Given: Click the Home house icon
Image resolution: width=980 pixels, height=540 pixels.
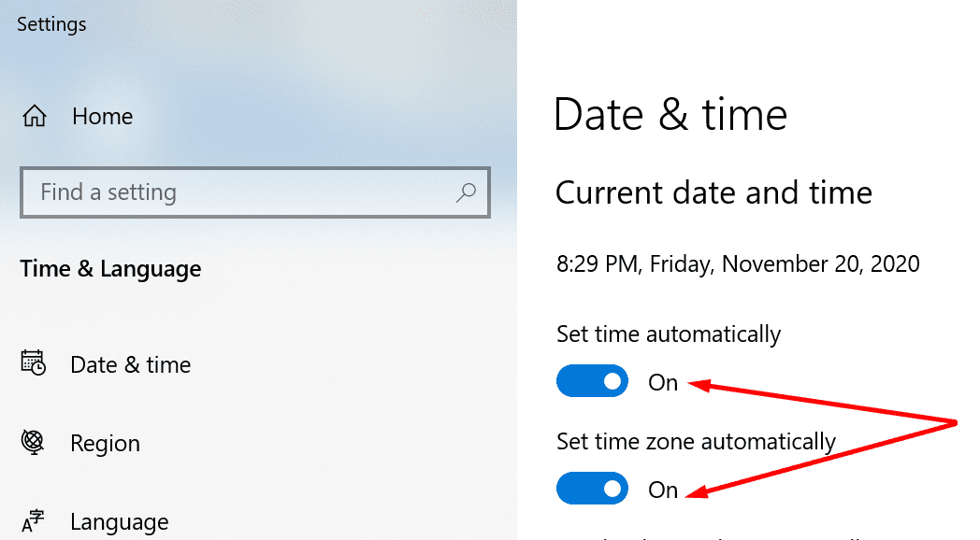Looking at the screenshot, I should [35, 116].
